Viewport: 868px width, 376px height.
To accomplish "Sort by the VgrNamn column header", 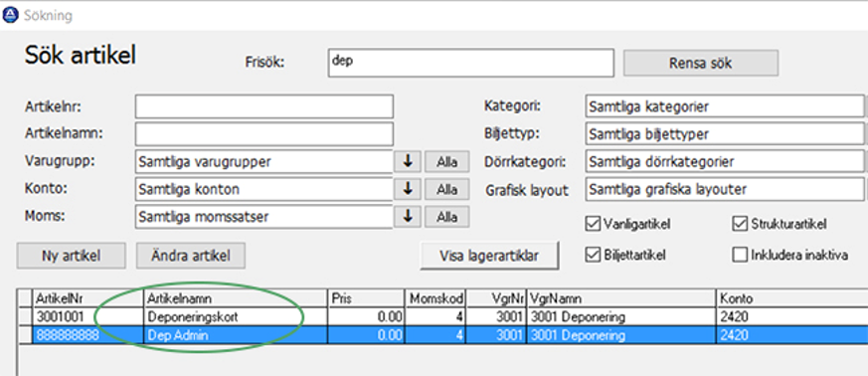I will 621,299.
